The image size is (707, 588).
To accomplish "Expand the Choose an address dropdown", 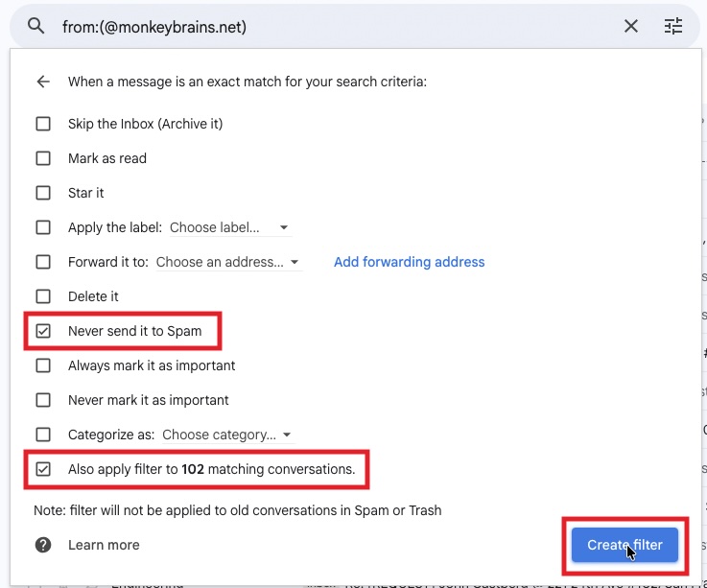I will 228,262.
